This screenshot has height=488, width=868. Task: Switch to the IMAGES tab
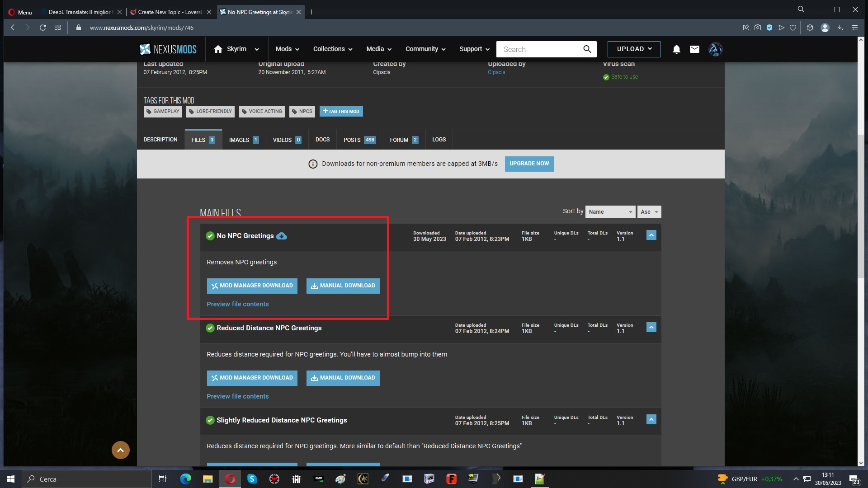pyautogui.click(x=244, y=140)
